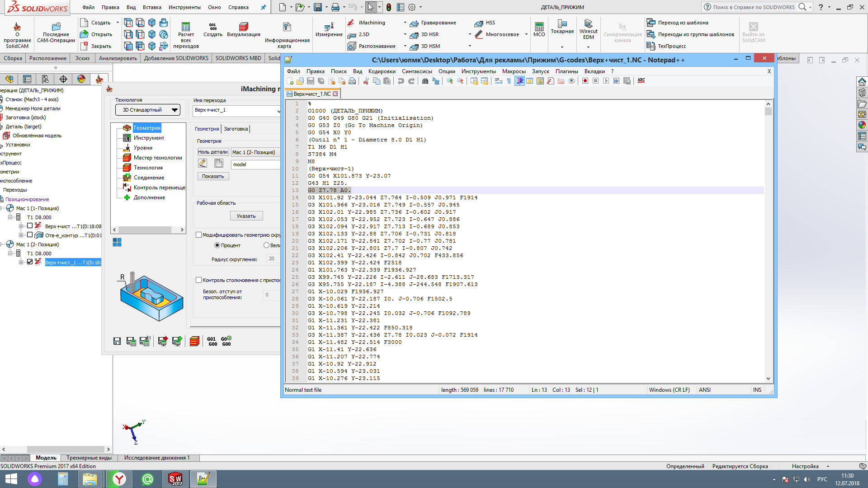Click GO1 G00 generate G-code icon
This screenshot has width=868, height=488.
tap(212, 342)
